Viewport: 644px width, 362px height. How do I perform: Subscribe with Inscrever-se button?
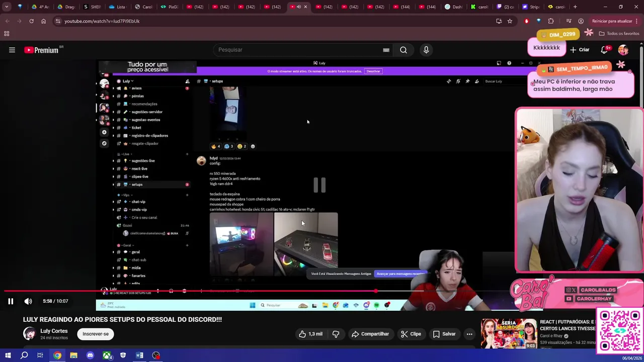[x=96, y=334]
